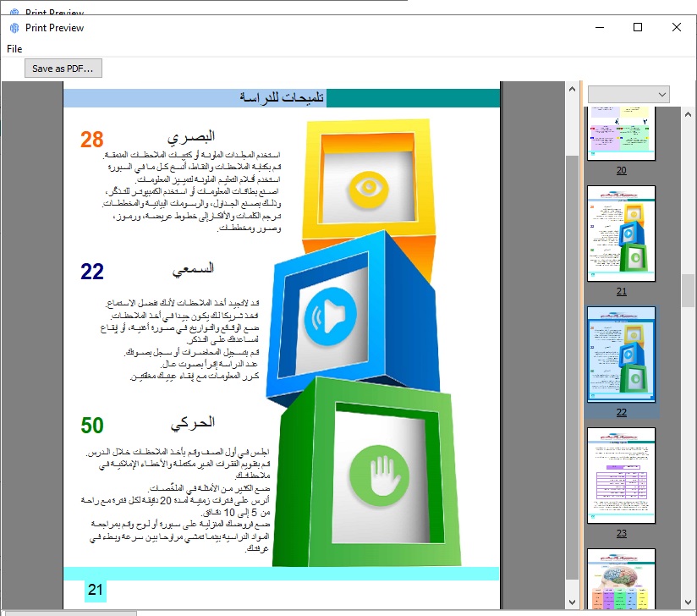The image size is (697, 616).
Task: Click the green number 50
Action: pos(92,426)
